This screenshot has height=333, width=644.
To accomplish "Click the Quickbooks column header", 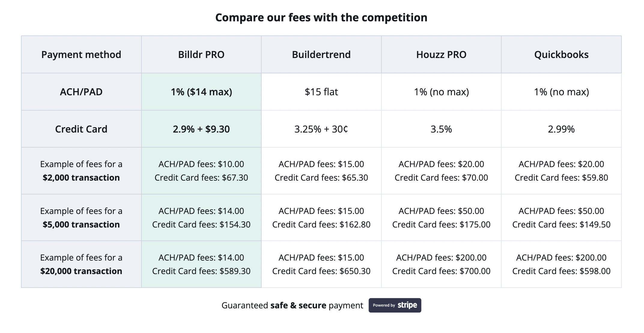I will pyautogui.click(x=561, y=55).
